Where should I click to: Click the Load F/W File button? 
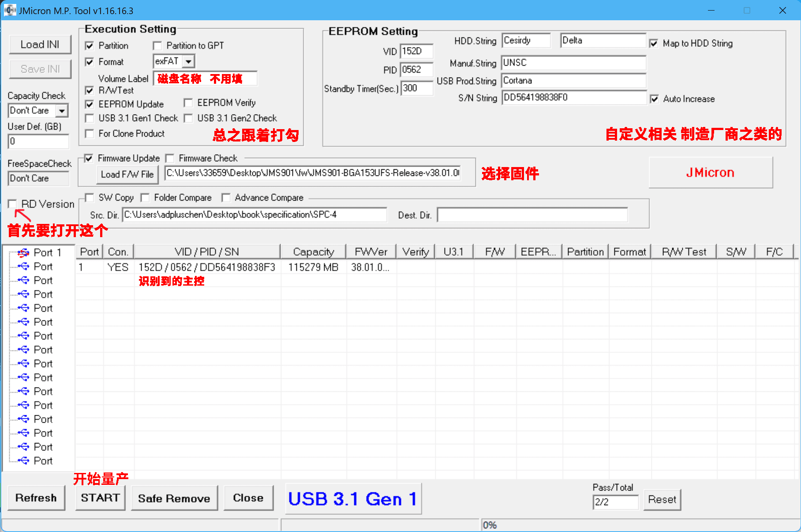127,175
